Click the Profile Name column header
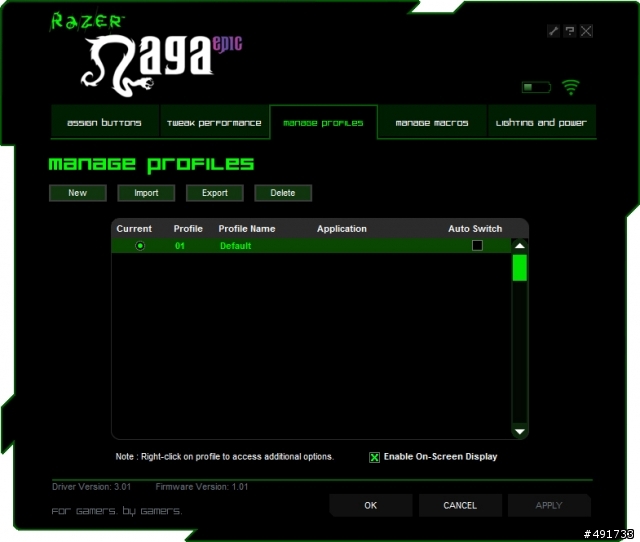640x542 pixels. (247, 229)
